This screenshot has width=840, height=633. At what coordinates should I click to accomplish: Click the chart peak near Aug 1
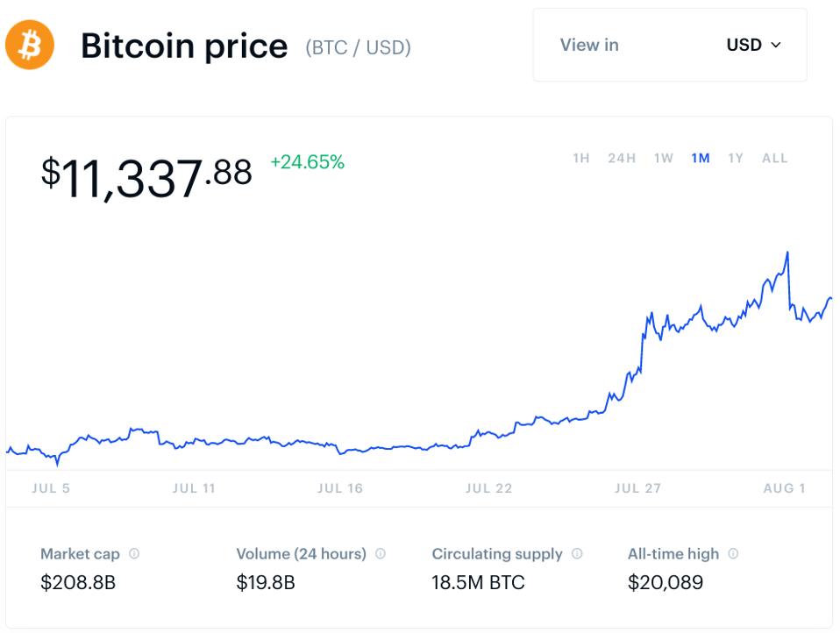click(787, 253)
